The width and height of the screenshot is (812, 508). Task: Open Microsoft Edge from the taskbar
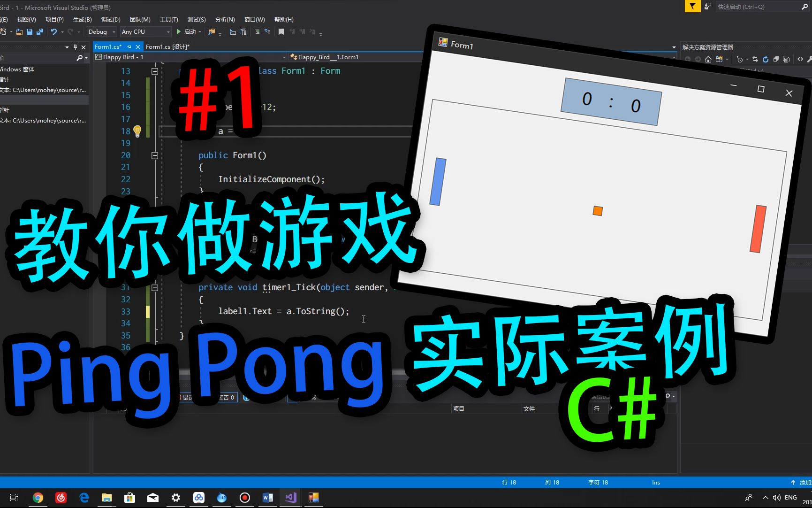(x=84, y=498)
